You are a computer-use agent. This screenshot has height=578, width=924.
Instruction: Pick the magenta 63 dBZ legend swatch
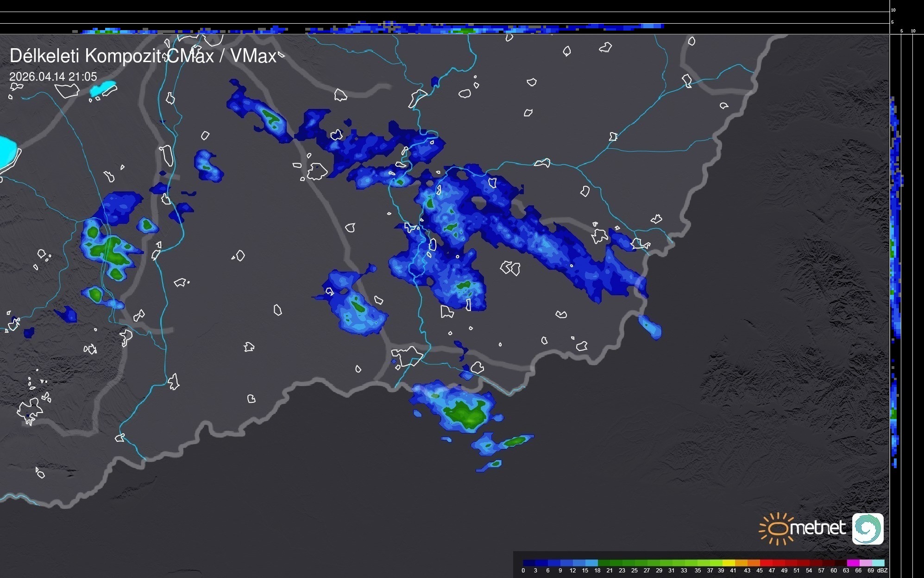click(x=853, y=563)
